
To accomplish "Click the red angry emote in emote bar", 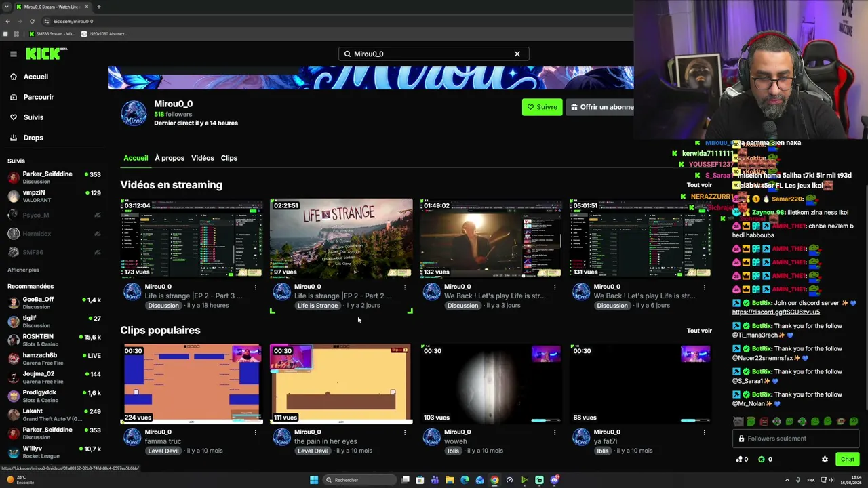I will [764, 422].
